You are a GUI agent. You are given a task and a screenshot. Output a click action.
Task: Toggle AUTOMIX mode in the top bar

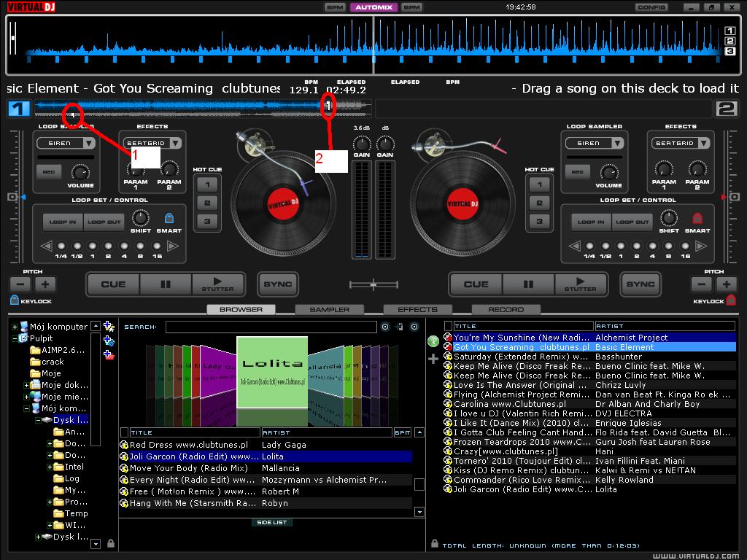374,7
